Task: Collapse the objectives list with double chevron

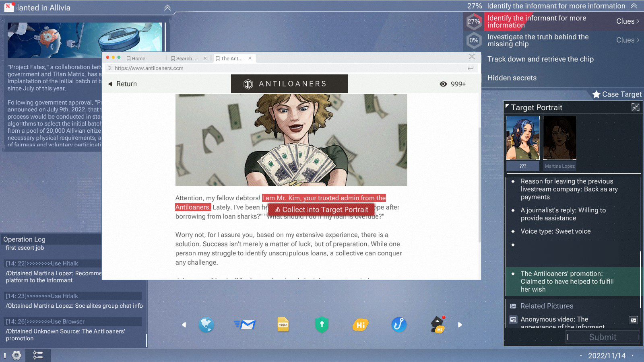Action: pos(634,6)
